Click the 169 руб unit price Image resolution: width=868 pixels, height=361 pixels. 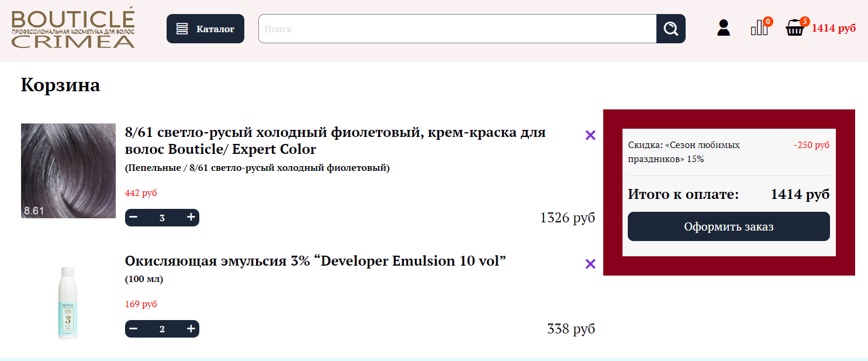(141, 304)
